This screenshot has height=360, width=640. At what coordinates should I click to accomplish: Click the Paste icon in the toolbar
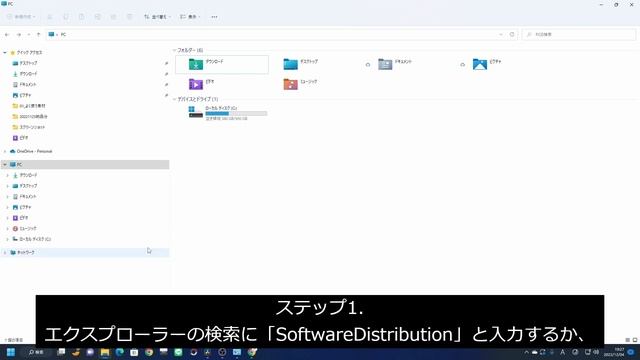click(82, 17)
